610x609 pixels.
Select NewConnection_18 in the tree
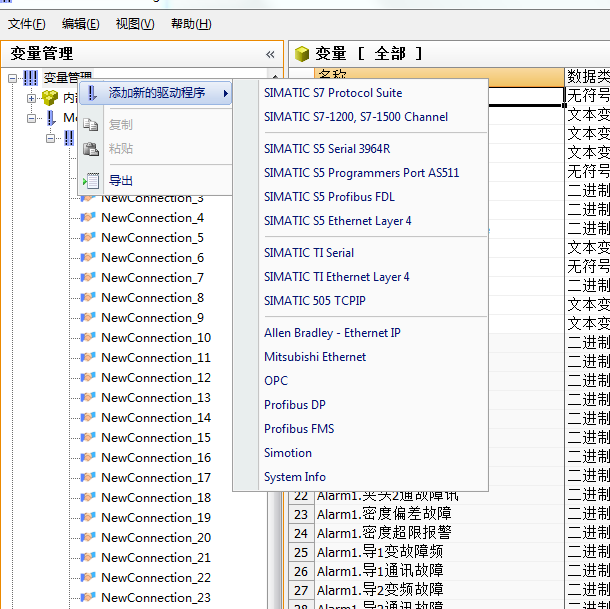point(156,498)
